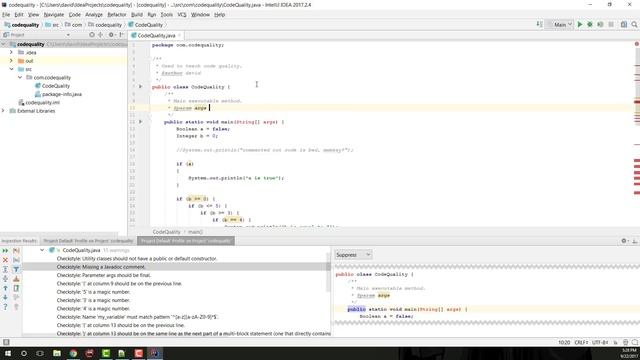This screenshot has height=360, width=640.
Task: Collapse the src folder in Project tree
Action: [x=11, y=69]
